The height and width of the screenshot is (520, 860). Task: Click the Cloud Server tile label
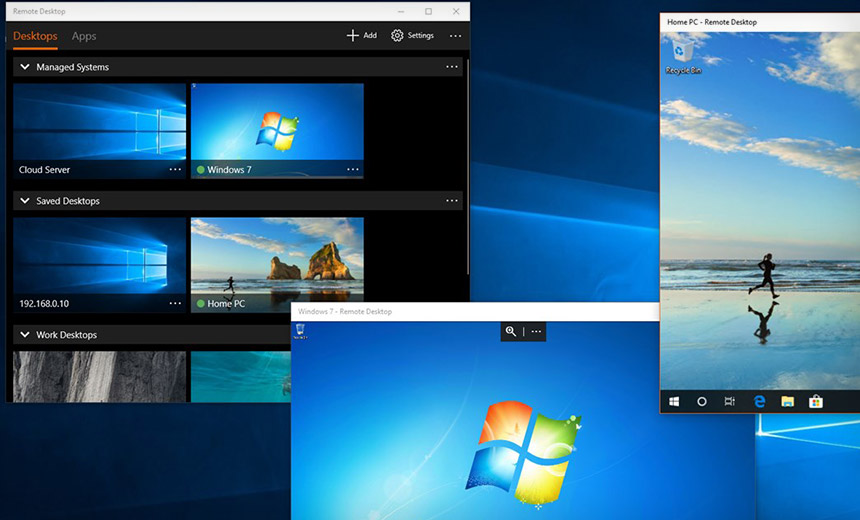coord(44,169)
